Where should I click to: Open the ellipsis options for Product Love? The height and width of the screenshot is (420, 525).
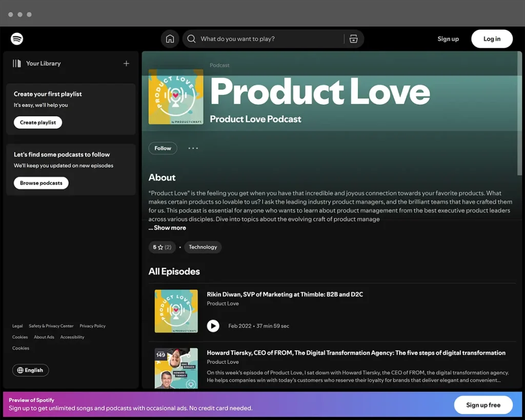pos(193,148)
